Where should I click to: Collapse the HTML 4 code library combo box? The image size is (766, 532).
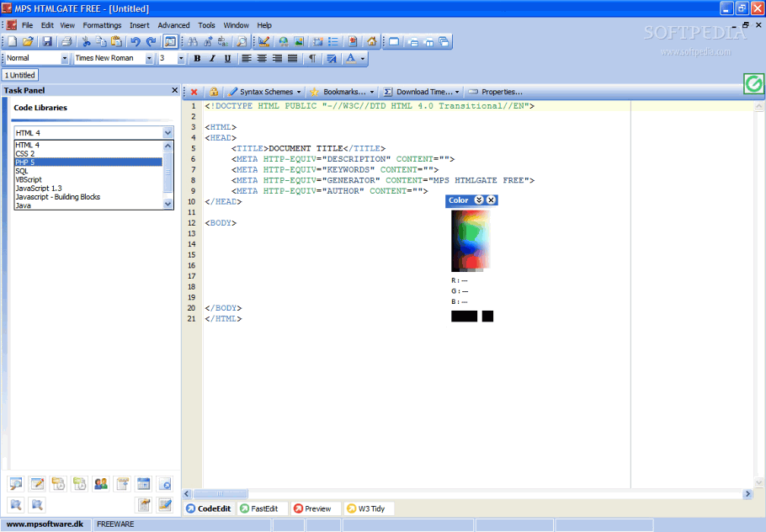pos(168,132)
